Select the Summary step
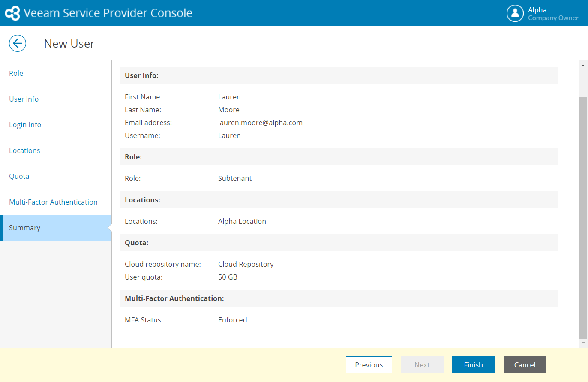The height and width of the screenshot is (382, 588). [x=56, y=228]
